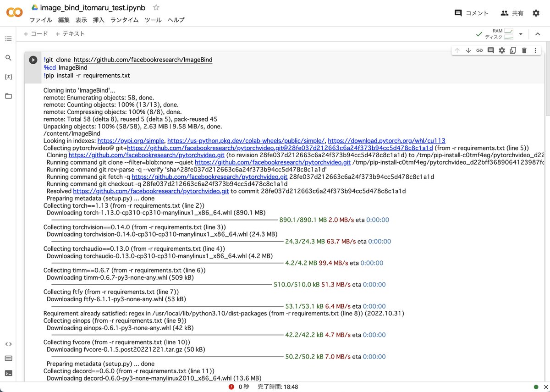Click the '/content/ImageBind' output line

point(71,134)
